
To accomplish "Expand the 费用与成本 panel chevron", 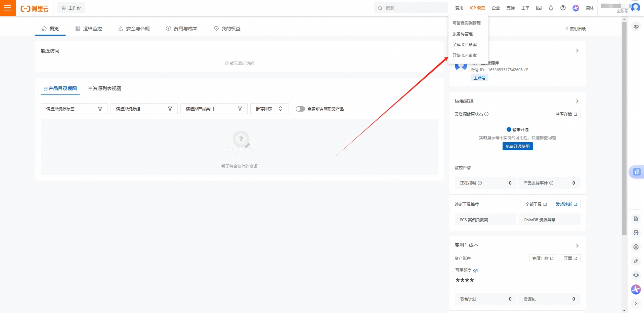I will [577, 245].
